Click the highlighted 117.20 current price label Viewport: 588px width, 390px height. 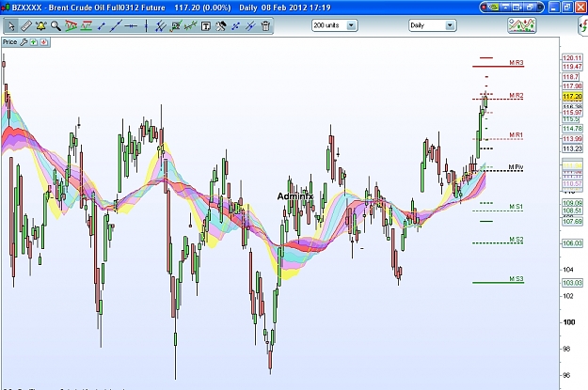pos(572,97)
